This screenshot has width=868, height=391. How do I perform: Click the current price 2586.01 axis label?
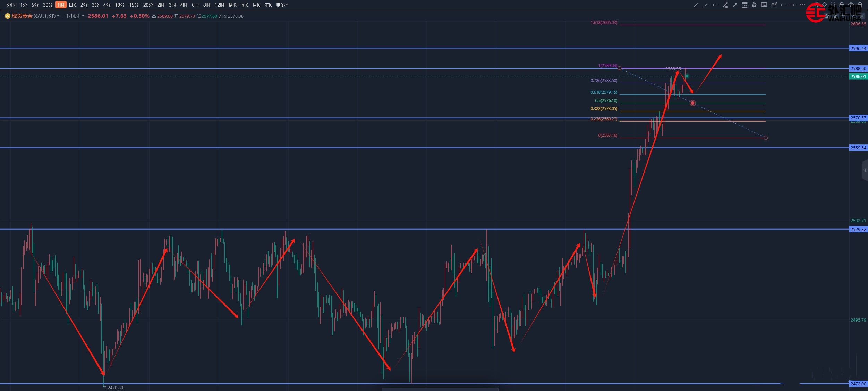coord(858,76)
